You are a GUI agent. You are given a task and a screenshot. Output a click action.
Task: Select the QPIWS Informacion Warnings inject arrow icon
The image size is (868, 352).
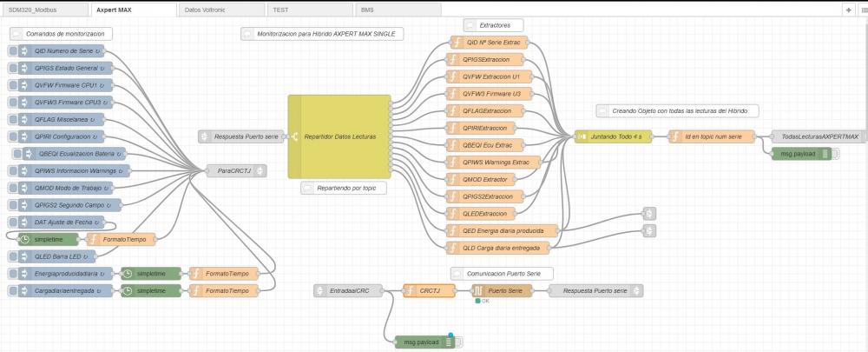[x=23, y=170]
